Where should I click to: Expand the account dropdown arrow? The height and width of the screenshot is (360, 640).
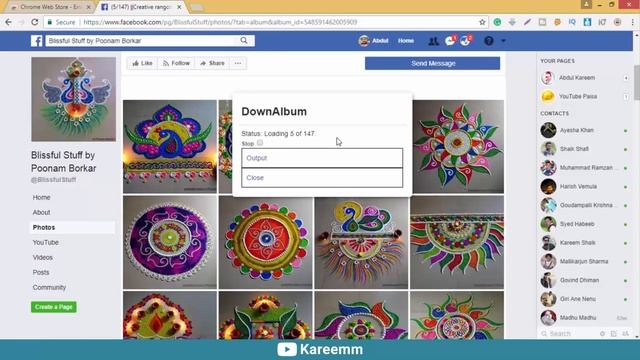[x=503, y=41]
